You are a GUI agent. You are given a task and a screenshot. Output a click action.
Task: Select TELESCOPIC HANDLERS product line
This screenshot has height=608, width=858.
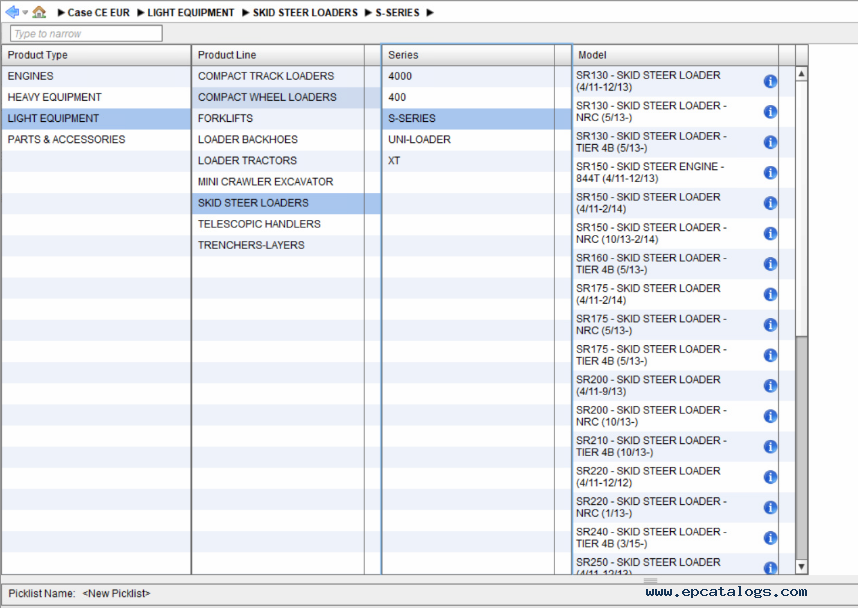coord(286,224)
